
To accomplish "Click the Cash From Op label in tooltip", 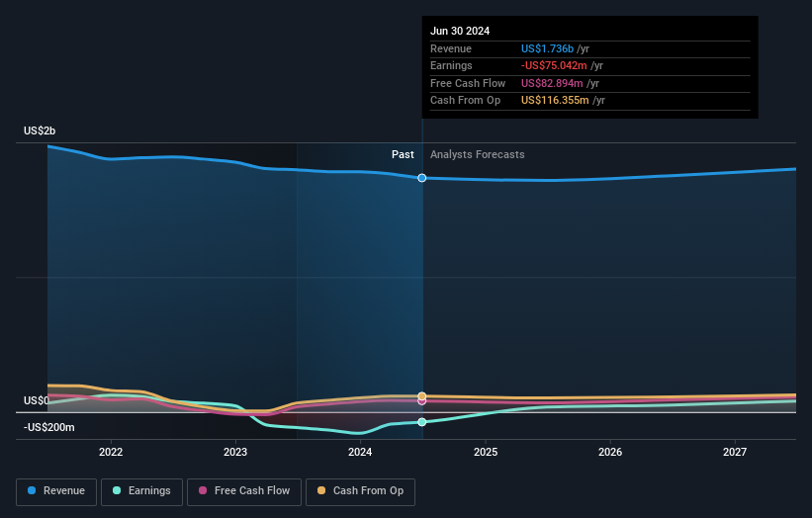I will coord(466,101).
